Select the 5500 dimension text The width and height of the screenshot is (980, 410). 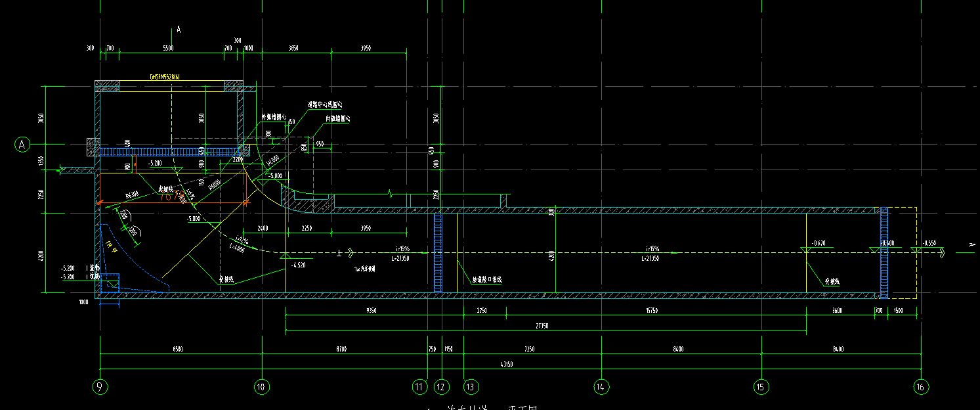click(x=168, y=48)
